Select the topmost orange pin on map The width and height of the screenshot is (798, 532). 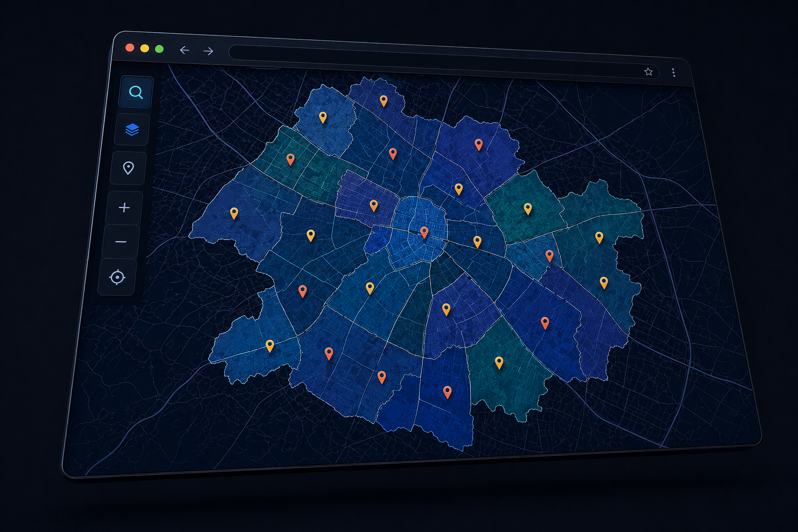383,100
